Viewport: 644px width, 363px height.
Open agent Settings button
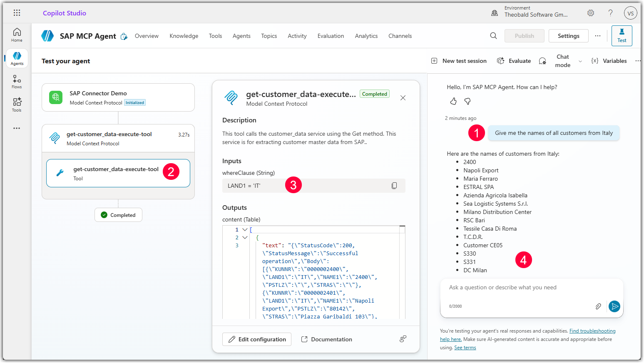(x=569, y=36)
